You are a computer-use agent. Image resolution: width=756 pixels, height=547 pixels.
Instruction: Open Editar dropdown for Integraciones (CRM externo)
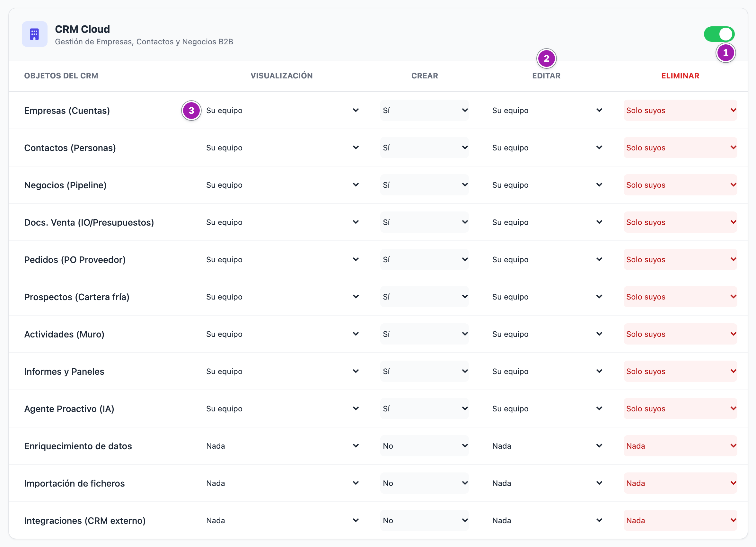point(547,521)
